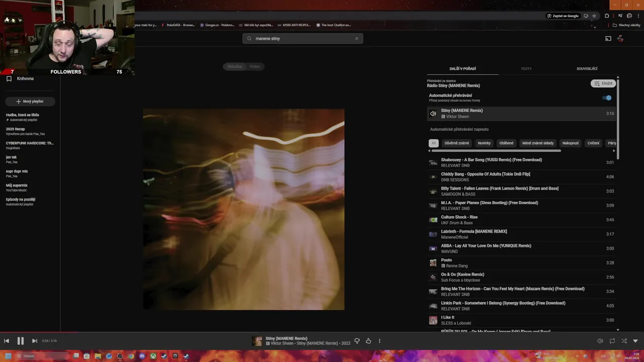The image size is (644, 362).
Task: Open the TEXTY lyrics tab
Action: coord(526,68)
